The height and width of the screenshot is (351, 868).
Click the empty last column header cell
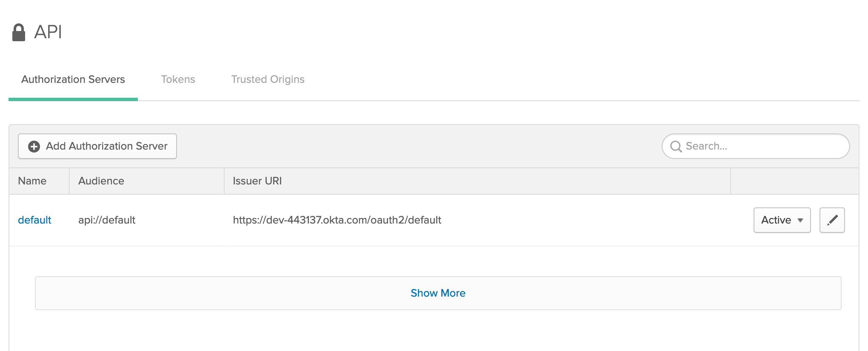click(x=794, y=181)
